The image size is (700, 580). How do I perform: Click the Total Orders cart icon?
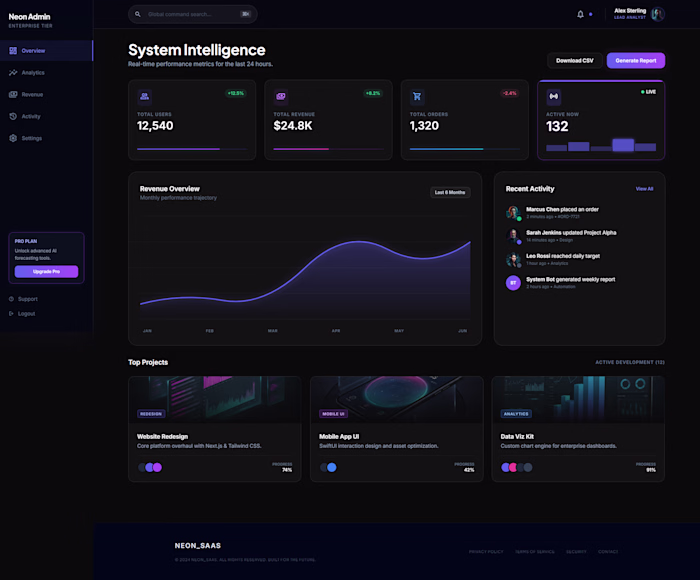[x=417, y=96]
